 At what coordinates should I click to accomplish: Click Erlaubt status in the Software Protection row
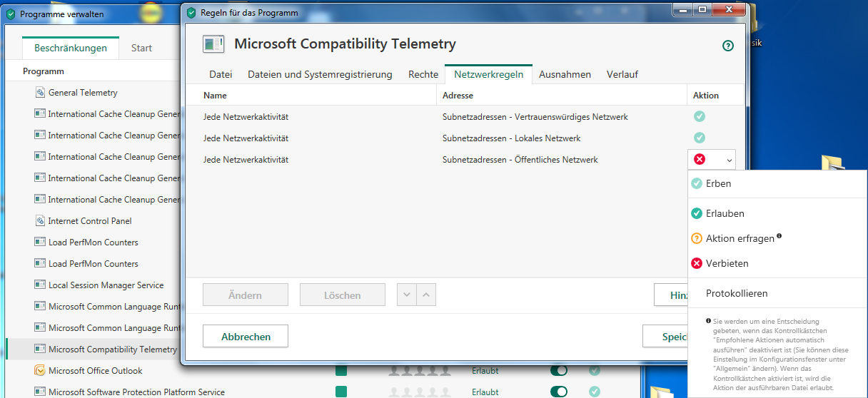[x=485, y=392]
